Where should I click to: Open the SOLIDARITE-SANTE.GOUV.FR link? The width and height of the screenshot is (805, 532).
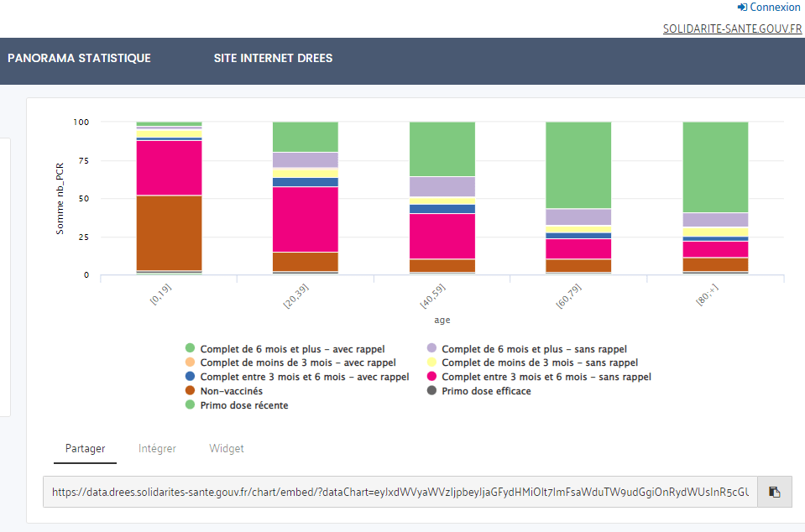(x=732, y=29)
